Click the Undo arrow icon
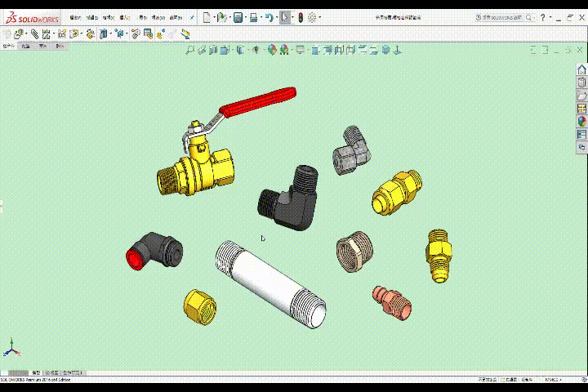 (269, 17)
